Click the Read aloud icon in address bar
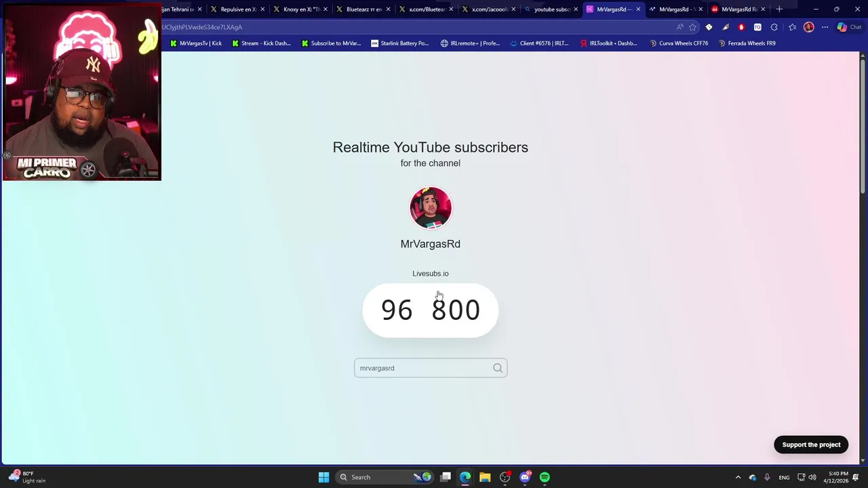 coord(679,27)
